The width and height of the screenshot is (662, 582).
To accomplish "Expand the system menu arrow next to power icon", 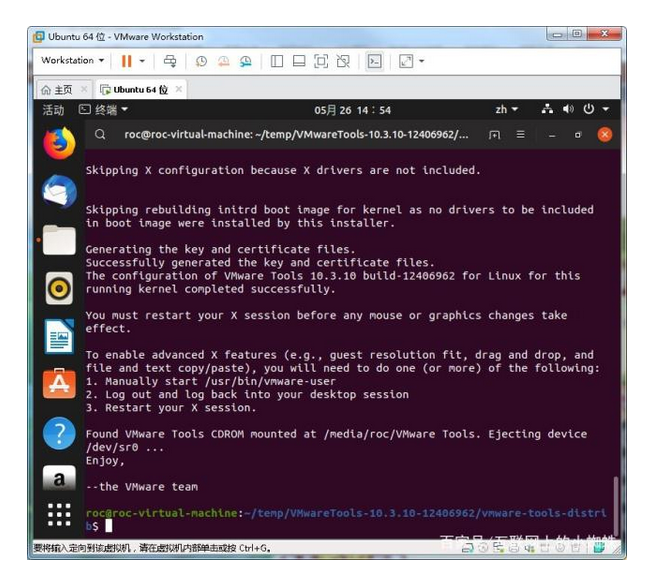I will click(x=605, y=109).
